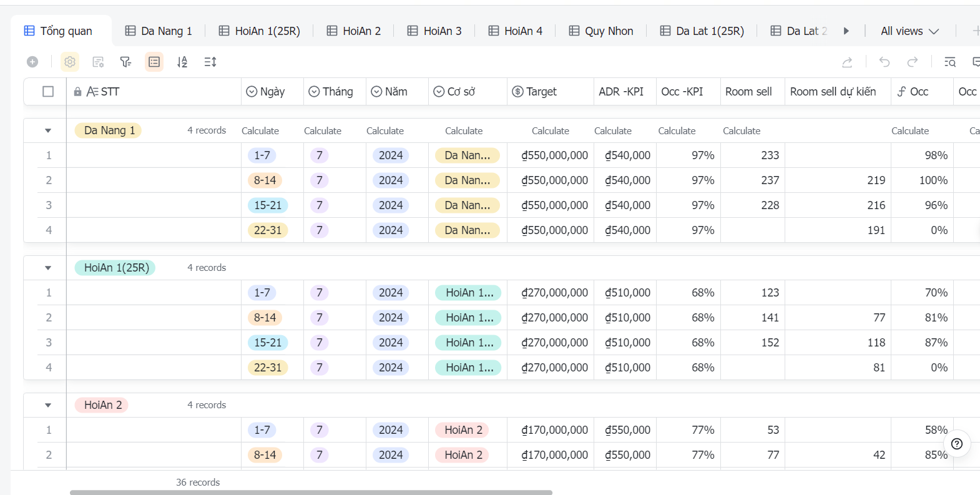This screenshot has width=980, height=495.
Task: Click the Occ -KPI column header
Action: point(688,92)
